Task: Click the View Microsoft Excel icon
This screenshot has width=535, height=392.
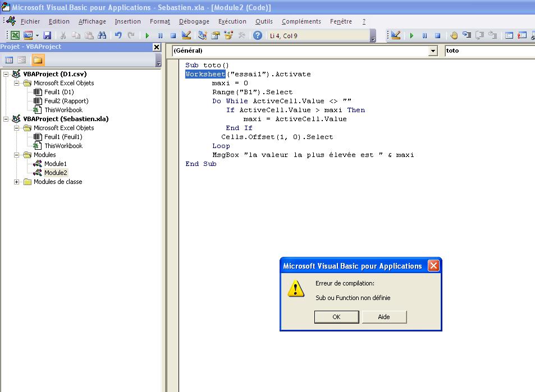Action: pos(15,35)
